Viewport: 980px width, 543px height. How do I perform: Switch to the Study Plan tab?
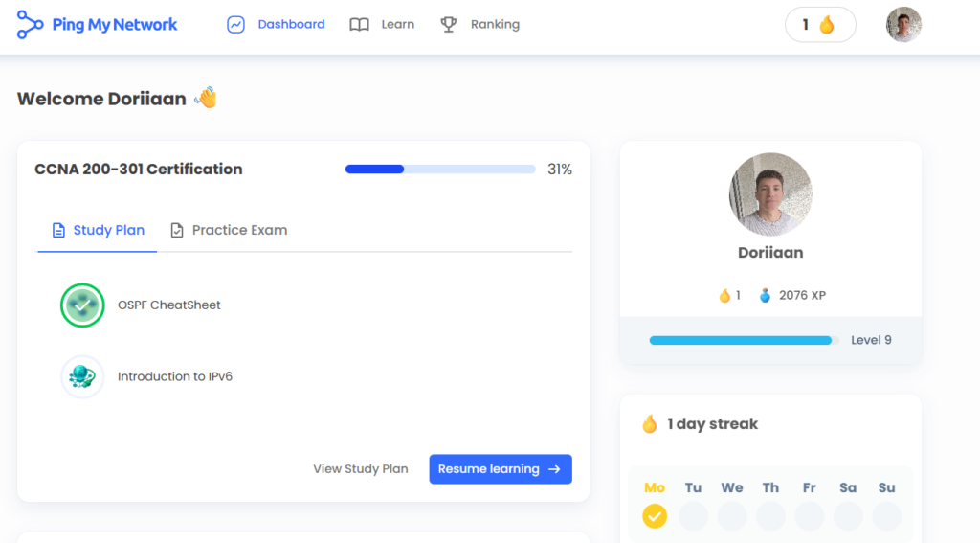[x=98, y=230]
